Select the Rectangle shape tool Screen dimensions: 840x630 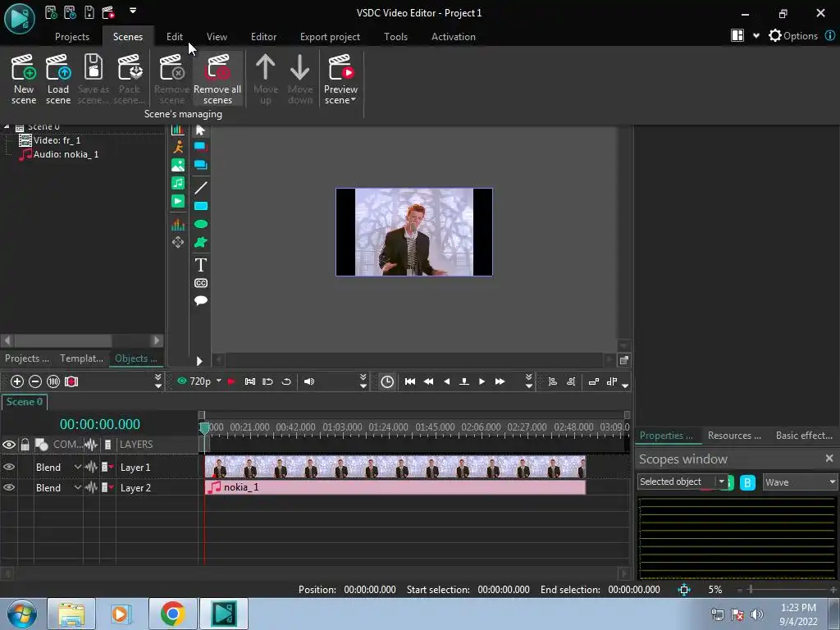tap(201, 206)
